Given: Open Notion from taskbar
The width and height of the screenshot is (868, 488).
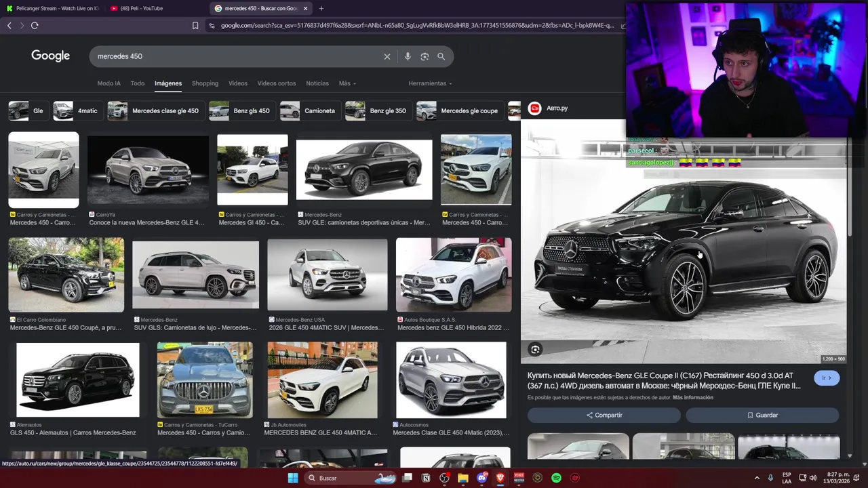Looking at the screenshot, I should point(426,478).
